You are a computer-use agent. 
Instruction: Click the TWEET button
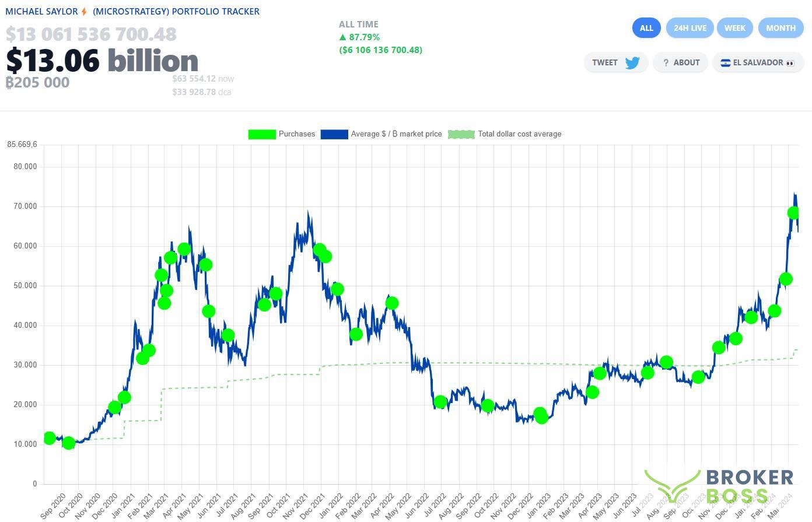tap(616, 62)
